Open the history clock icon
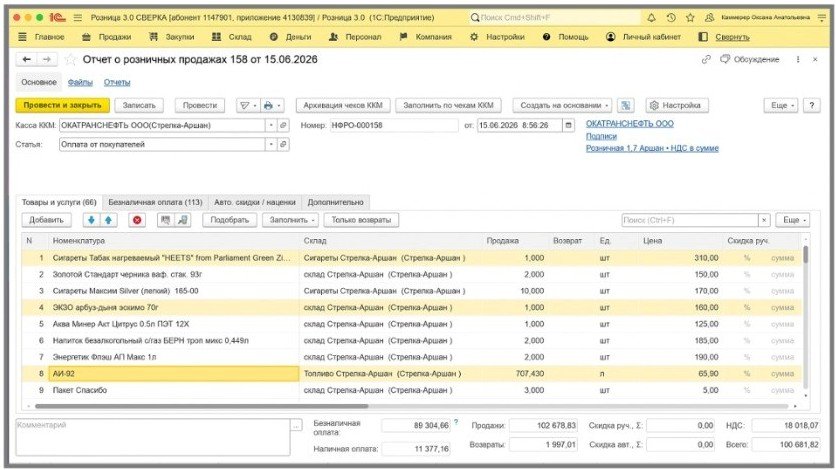Viewport: 836px width, 470px height. [671, 18]
